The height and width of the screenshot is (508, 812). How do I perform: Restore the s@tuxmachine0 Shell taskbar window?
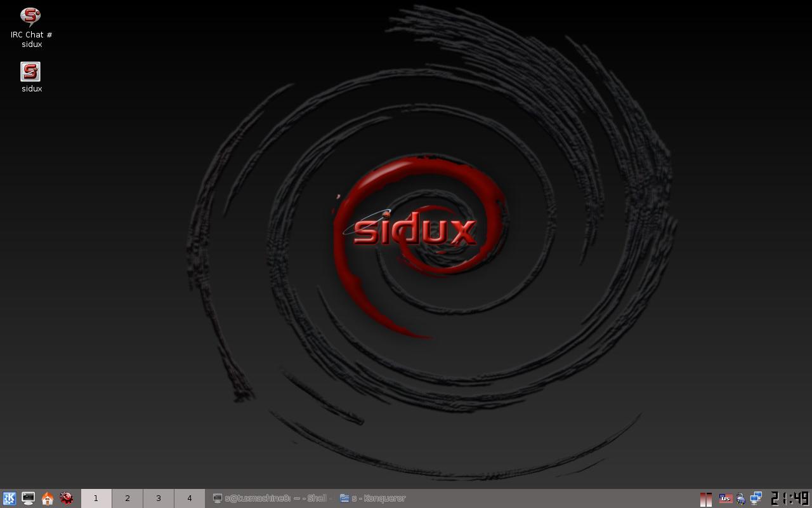(x=272, y=498)
